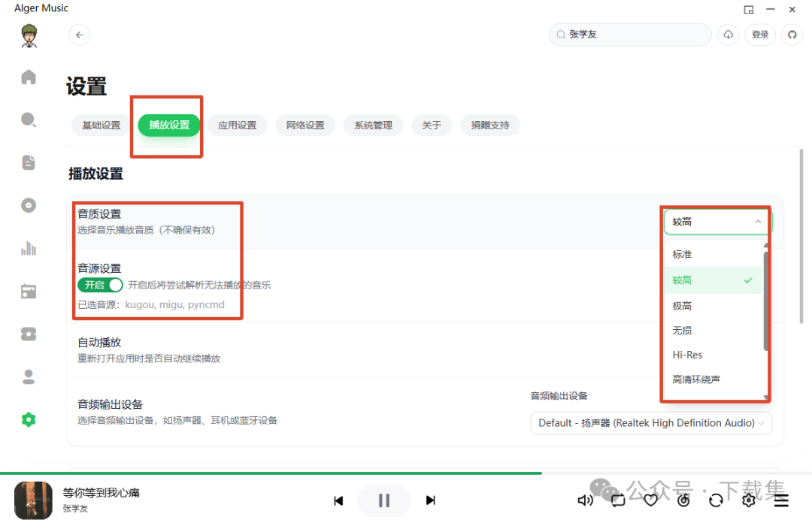Open the audio output device dropdown

(x=651, y=423)
